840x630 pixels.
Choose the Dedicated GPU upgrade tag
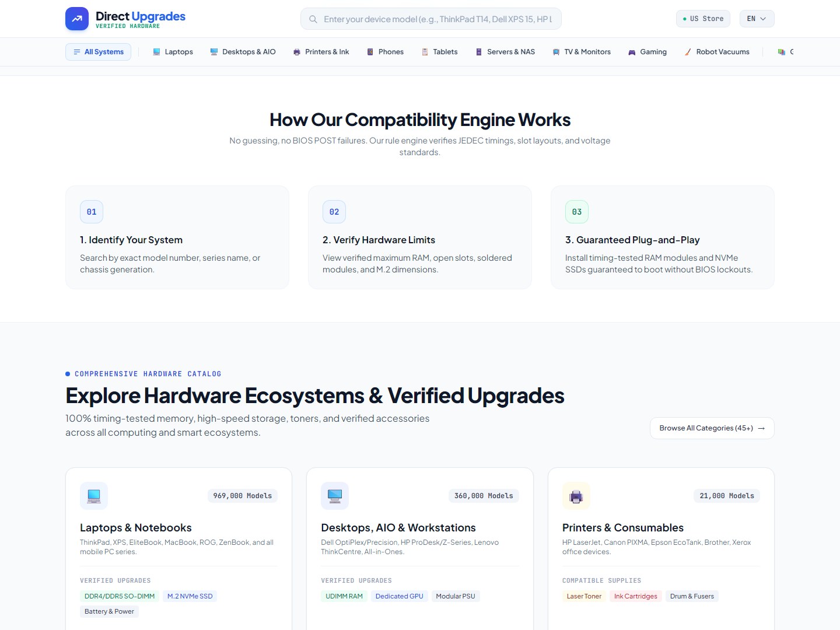pos(400,596)
